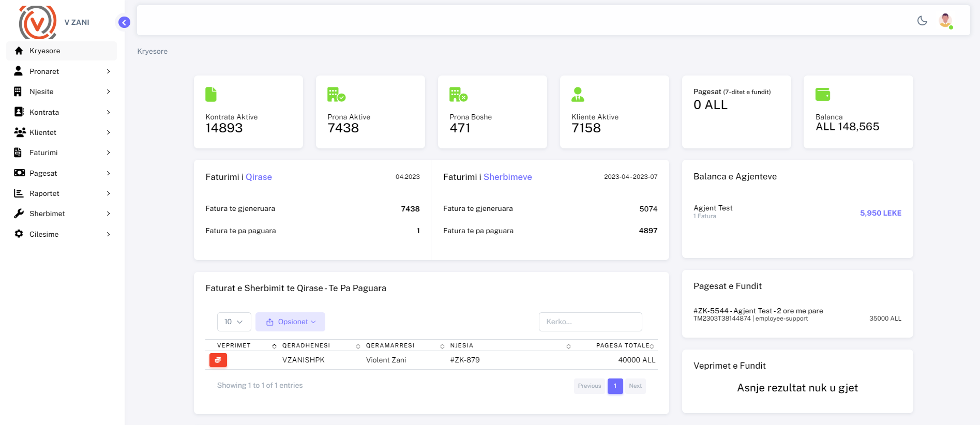Expand the Pronaret sidebar menu
Image resolution: width=980 pixels, height=425 pixels.
click(62, 71)
